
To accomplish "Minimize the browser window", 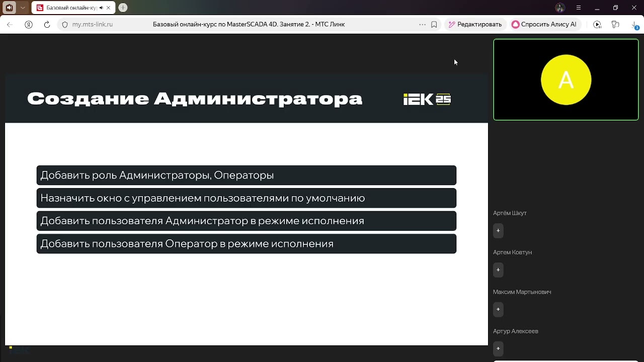I will (597, 8).
